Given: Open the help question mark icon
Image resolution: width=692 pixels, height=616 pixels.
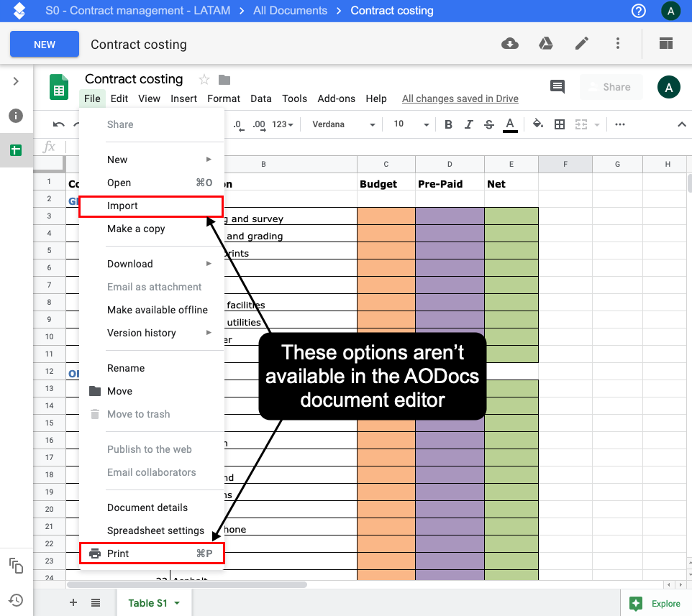Looking at the screenshot, I should 638,11.
